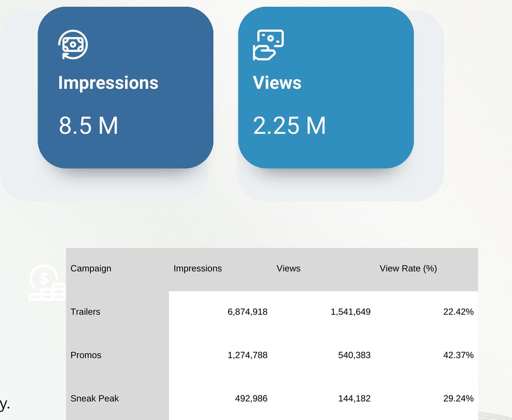Screen dimensions: 512x420
Task: Select the Trailers row label
Action: pos(85,311)
